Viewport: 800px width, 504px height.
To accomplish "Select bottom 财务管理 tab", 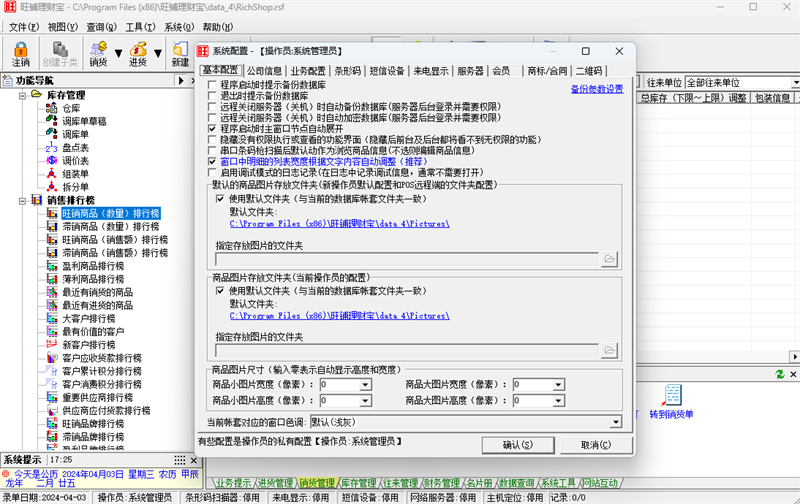I will click(442, 483).
